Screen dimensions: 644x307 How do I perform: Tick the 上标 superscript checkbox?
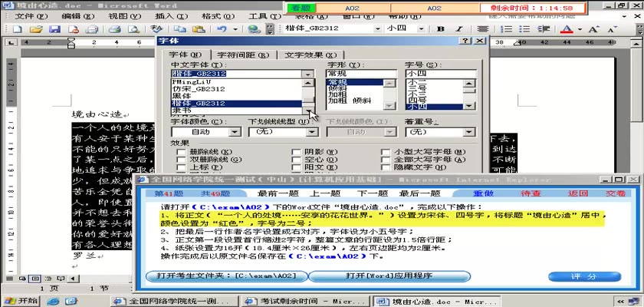coord(181,167)
